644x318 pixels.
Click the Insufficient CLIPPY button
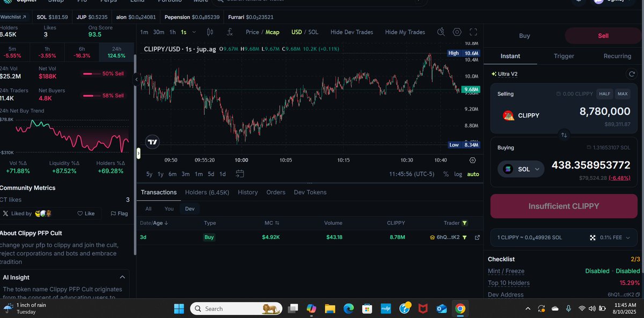click(564, 206)
